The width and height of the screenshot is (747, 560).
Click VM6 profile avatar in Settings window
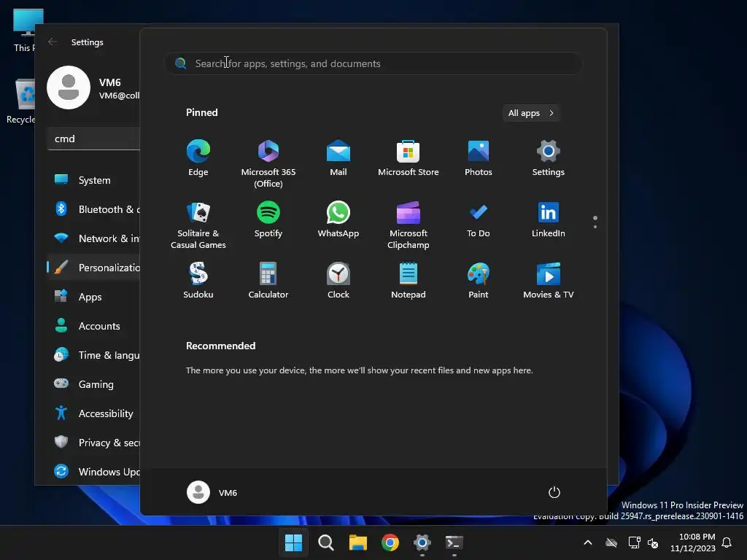(x=69, y=87)
